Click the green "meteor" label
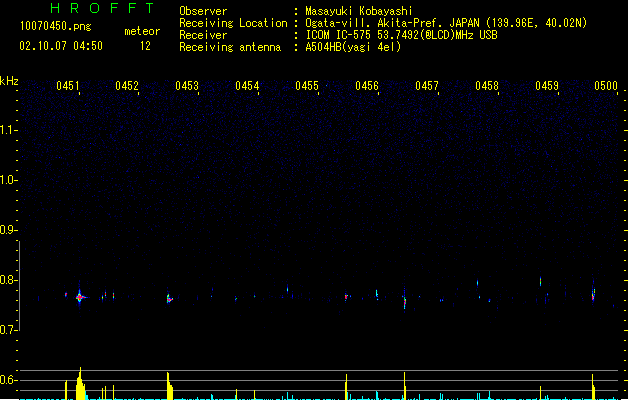The width and height of the screenshot is (629, 400). point(142,31)
